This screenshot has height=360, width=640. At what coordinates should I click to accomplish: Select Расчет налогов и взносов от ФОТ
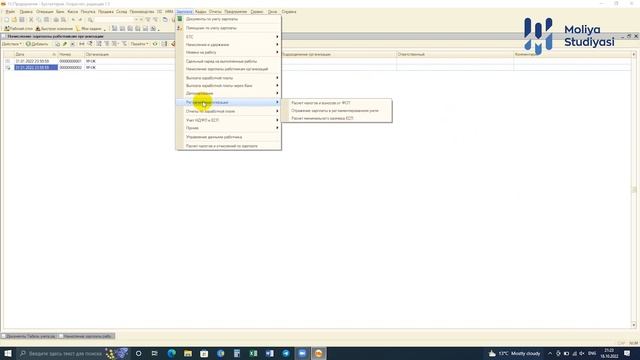pyautogui.click(x=337, y=103)
